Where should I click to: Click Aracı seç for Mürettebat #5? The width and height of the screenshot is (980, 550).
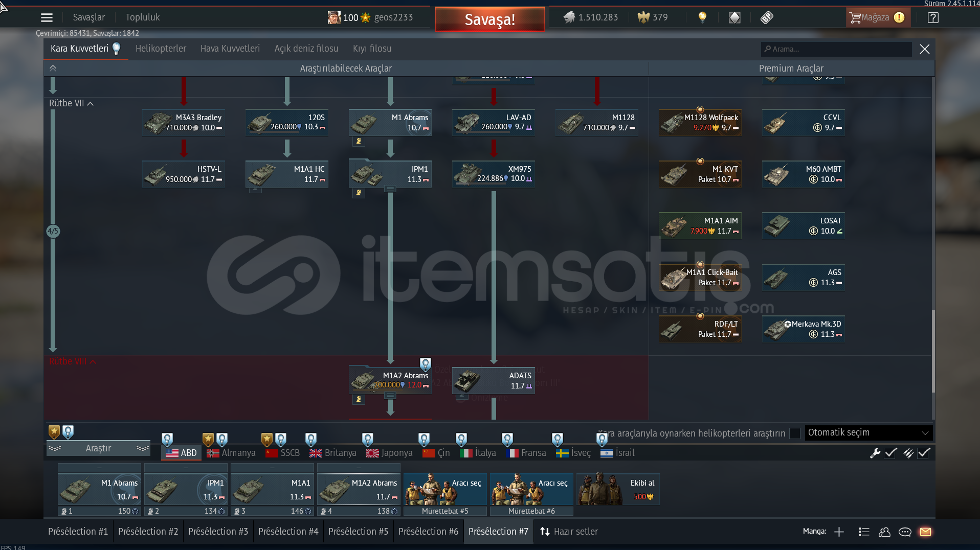point(445,489)
